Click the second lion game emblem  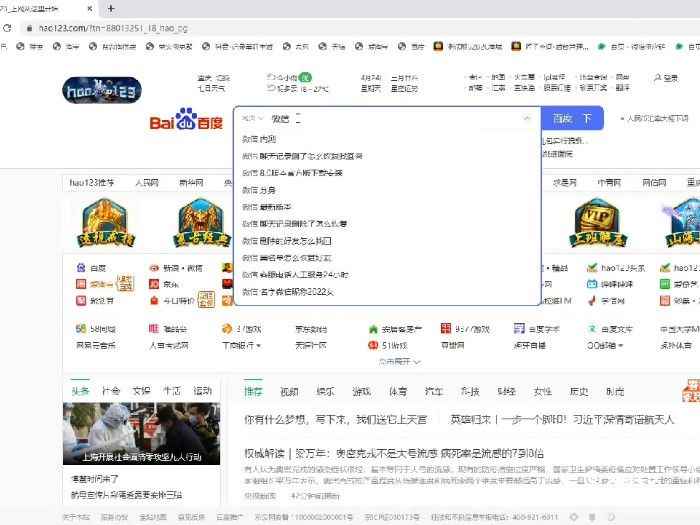point(191,223)
